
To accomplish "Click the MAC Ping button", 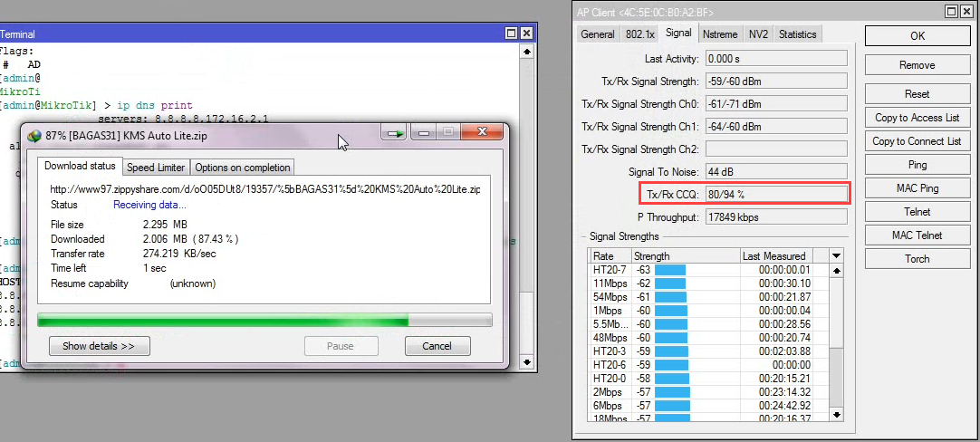I will 917,188.
